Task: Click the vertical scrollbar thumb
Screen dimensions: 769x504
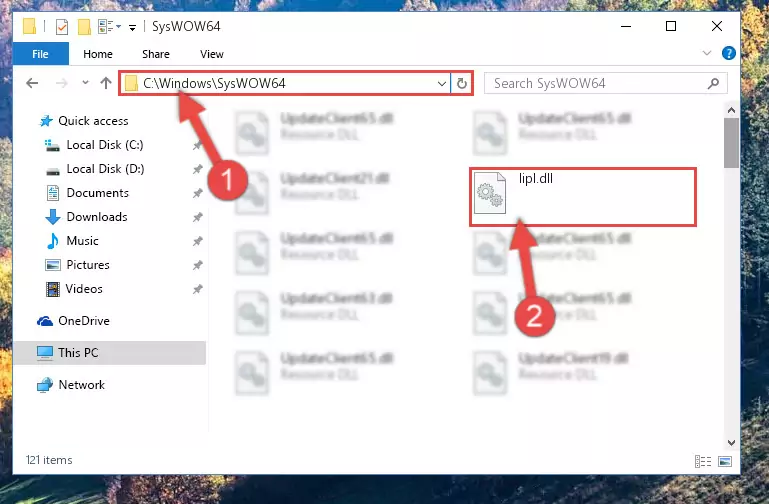Action: pyautogui.click(x=731, y=143)
